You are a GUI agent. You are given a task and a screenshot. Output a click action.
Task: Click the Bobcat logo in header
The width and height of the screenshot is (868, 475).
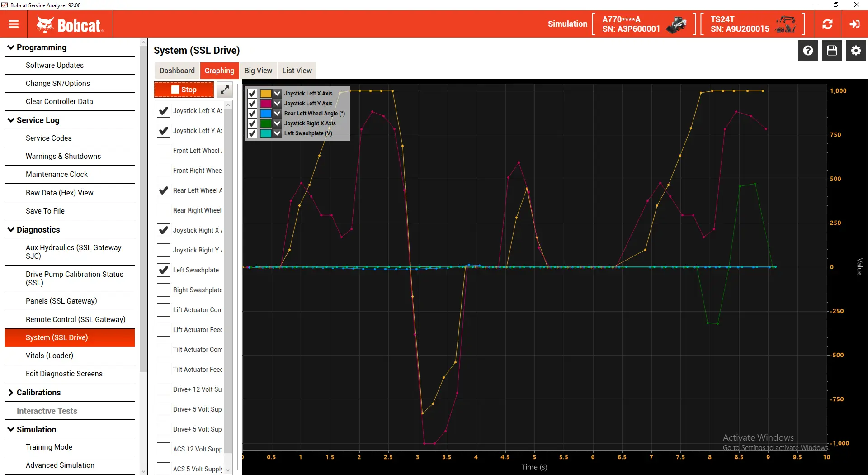pos(70,25)
